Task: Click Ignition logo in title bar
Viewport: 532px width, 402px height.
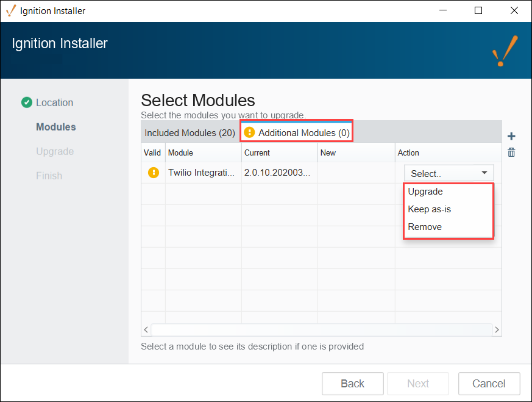Action: 11,10
